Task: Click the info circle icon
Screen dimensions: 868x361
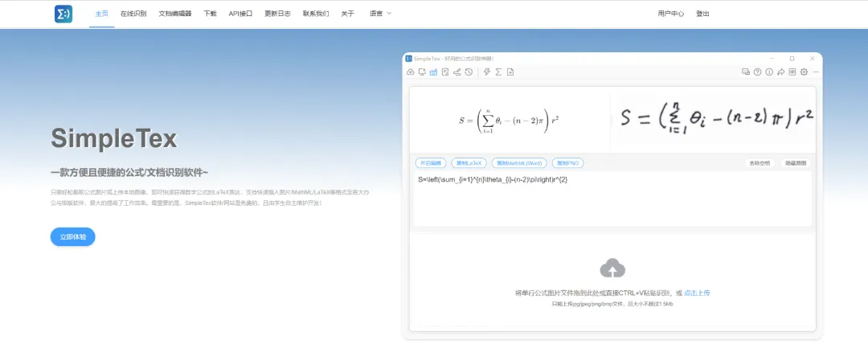Action: click(769, 72)
